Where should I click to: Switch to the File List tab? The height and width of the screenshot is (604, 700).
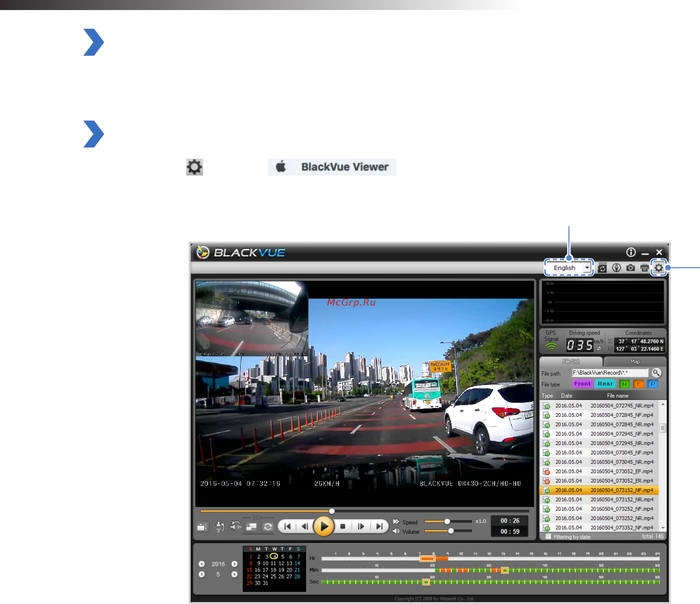click(x=571, y=361)
